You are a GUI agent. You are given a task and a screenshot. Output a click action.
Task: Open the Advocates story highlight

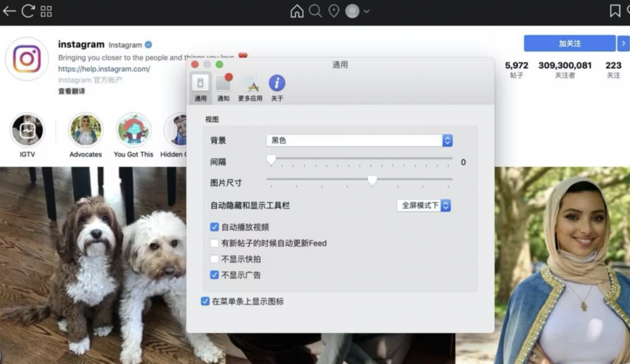[x=86, y=130]
